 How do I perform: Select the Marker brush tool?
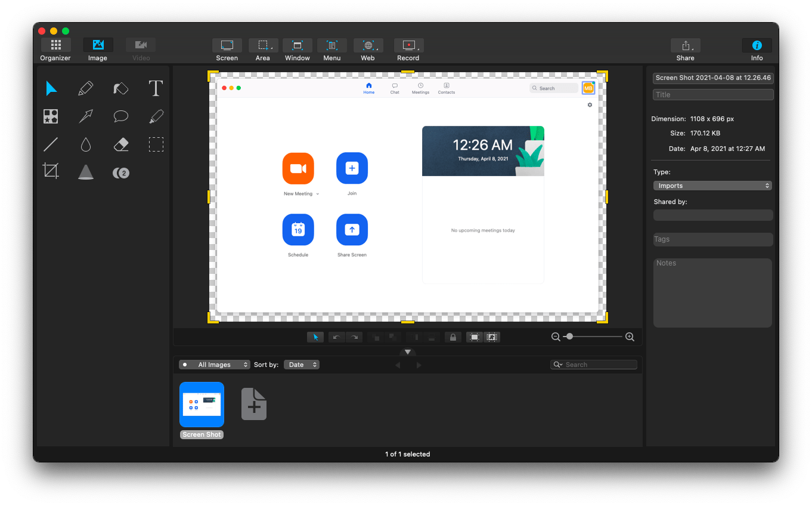(121, 89)
